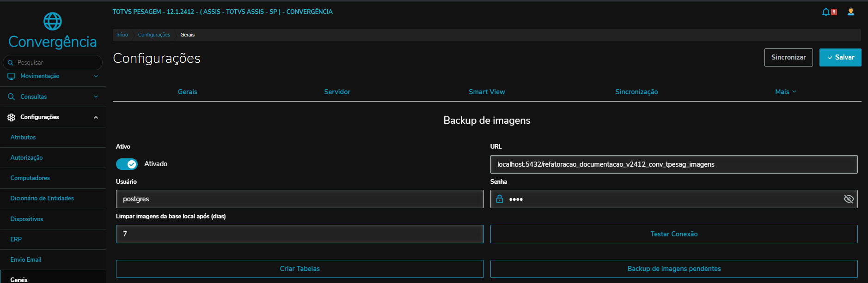Click the Consultas magnifier icon
This screenshot has height=283, width=868.
click(12, 97)
